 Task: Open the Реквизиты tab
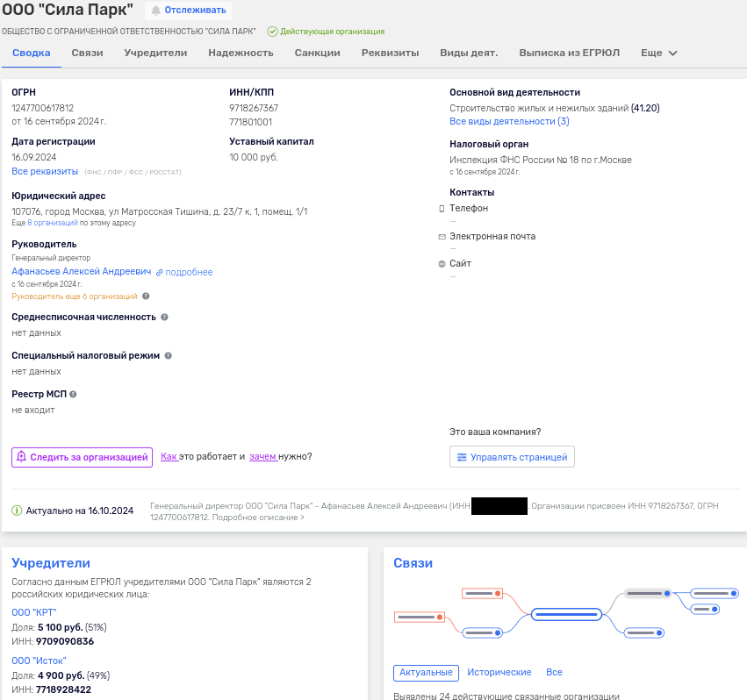pyautogui.click(x=390, y=53)
